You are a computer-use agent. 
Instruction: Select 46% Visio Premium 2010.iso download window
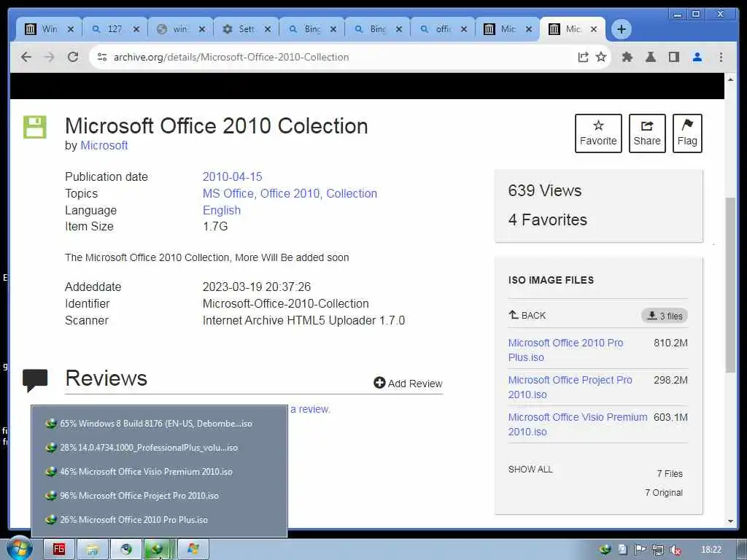[x=159, y=472]
